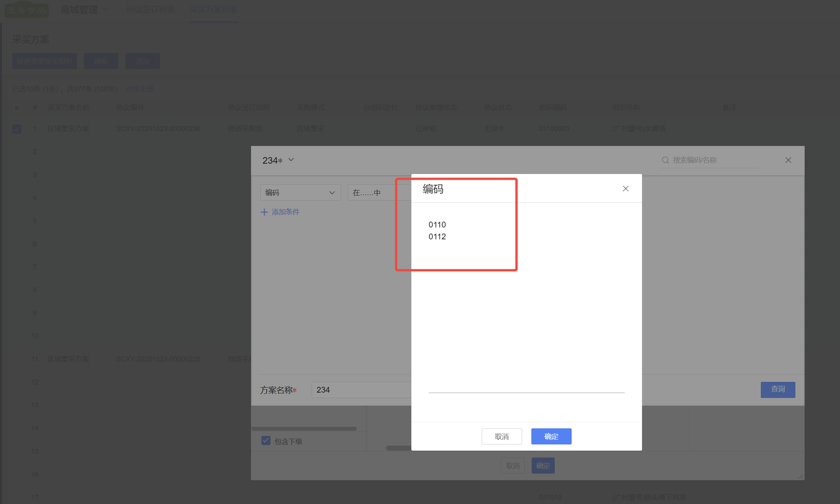Close the 234 filter panel X icon
Screen dimensions: 840x504
pyautogui.click(x=788, y=160)
